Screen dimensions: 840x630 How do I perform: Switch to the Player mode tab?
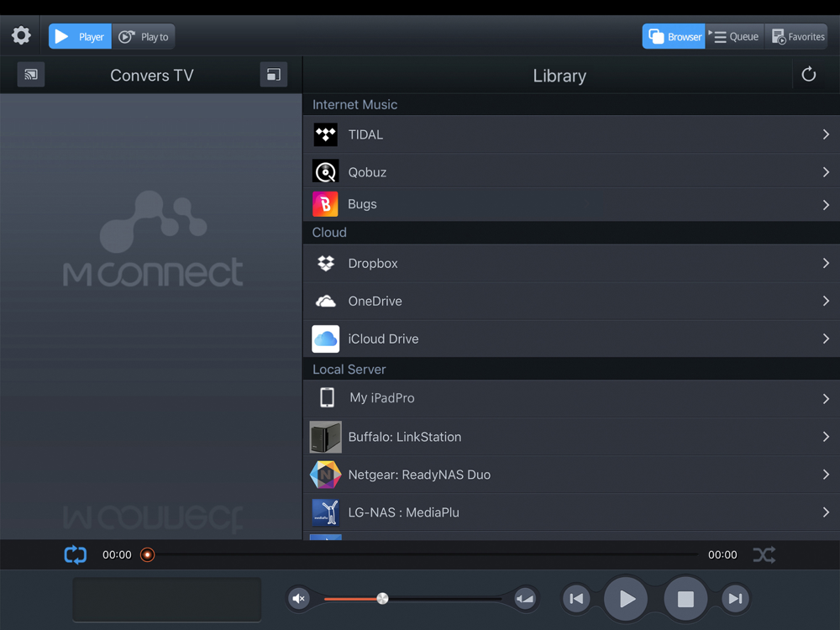(x=81, y=36)
